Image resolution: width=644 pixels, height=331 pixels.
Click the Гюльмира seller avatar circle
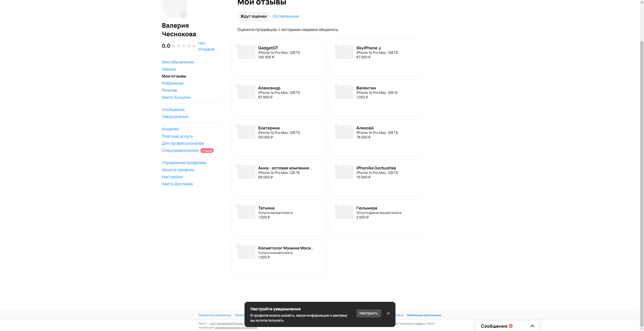coord(337,207)
